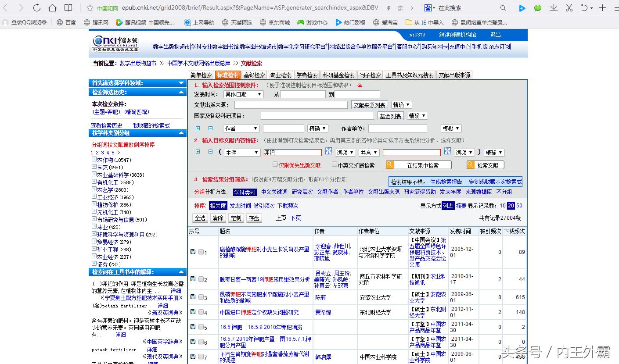
Task: Open the 并含 logic operator dropdown
Action: pyautogui.click(x=369, y=152)
